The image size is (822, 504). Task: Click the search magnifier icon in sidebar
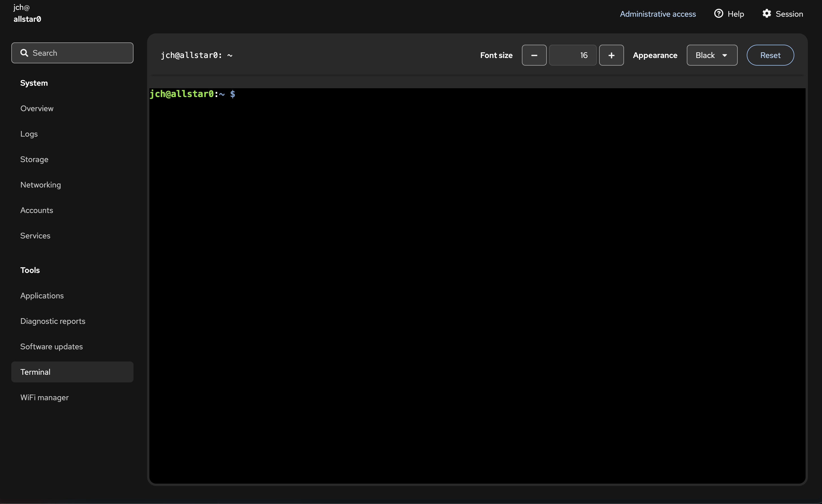(25, 53)
